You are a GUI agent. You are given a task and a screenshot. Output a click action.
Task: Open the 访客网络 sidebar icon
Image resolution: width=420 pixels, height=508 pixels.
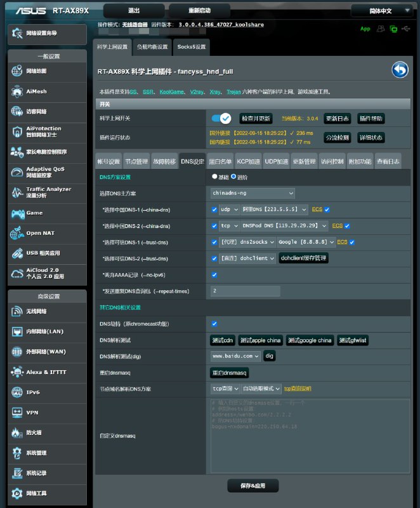tap(17, 112)
